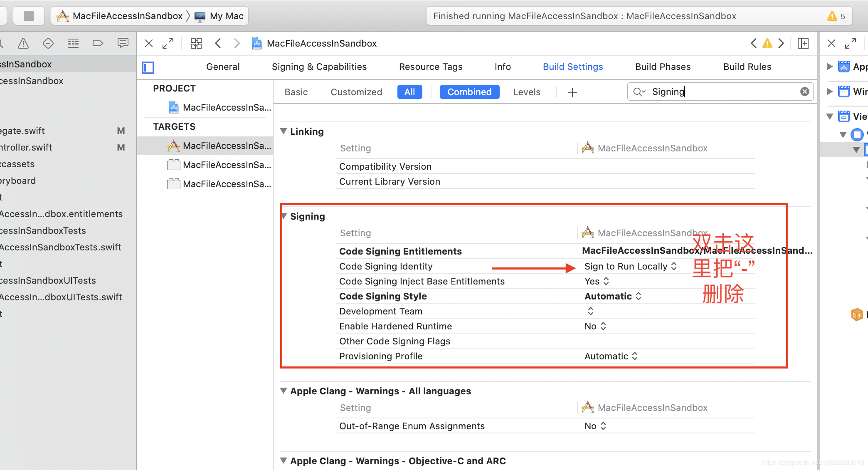This screenshot has width=868, height=470.
Task: Toggle the project and targets list sidebar
Action: pos(148,67)
